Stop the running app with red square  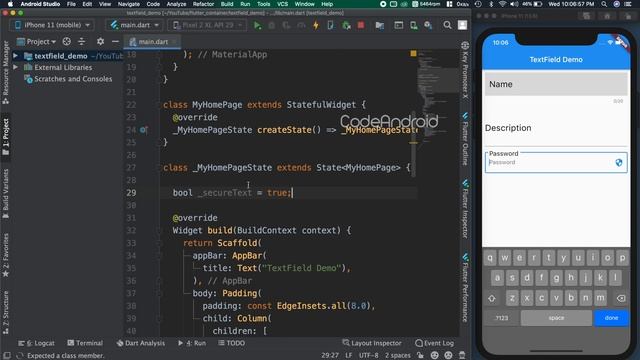[361, 25]
